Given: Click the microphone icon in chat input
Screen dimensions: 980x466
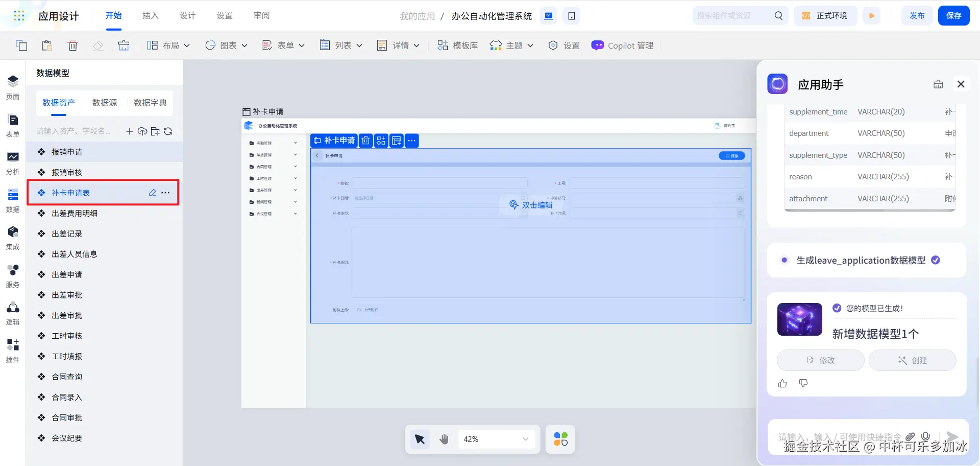Looking at the screenshot, I should tap(926, 437).
